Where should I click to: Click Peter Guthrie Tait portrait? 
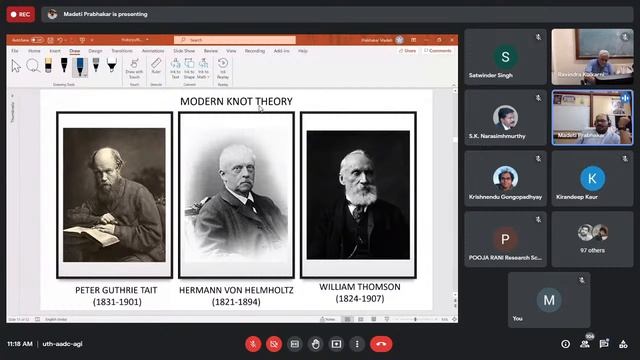pyautogui.click(x=114, y=195)
